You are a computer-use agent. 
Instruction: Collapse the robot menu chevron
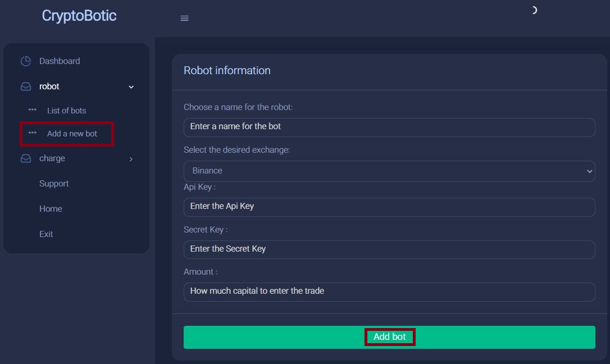pos(131,87)
